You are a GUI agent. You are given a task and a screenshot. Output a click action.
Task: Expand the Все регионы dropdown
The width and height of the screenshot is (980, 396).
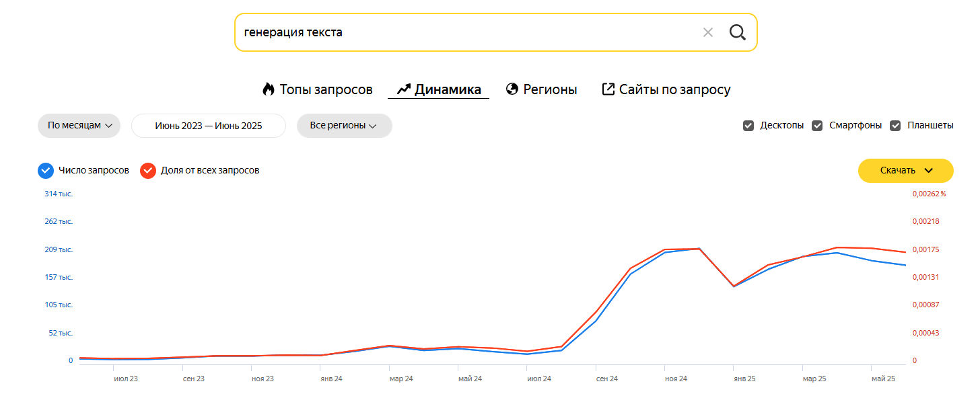click(x=344, y=126)
